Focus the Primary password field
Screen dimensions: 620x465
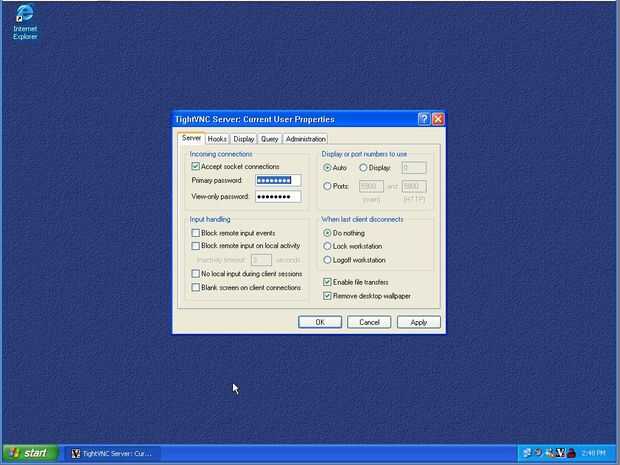[278, 180]
